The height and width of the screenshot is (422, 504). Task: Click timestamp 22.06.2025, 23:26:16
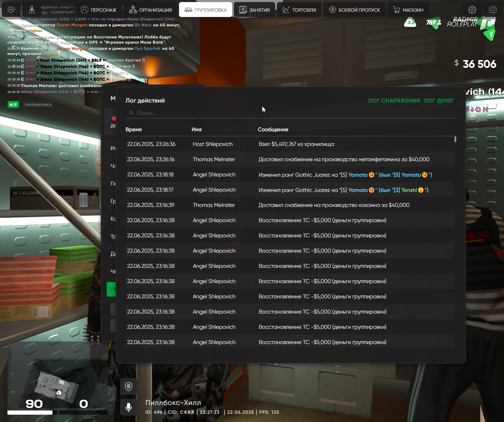pyautogui.click(x=150, y=159)
